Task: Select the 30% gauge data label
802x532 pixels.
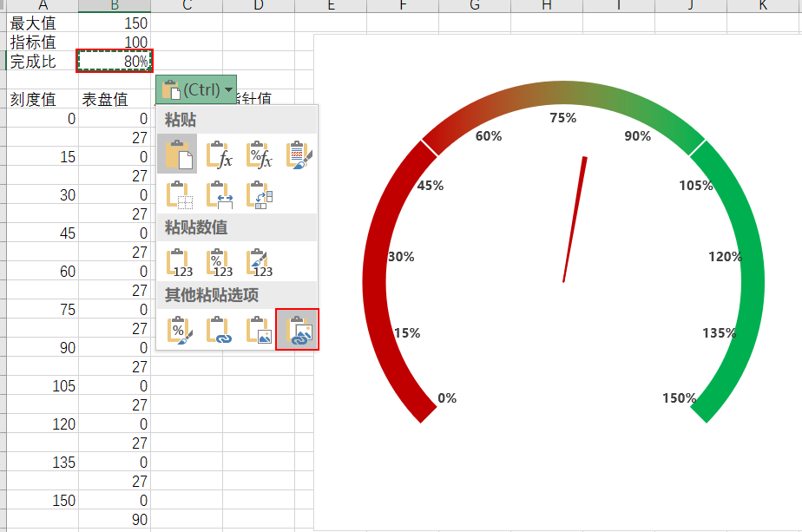Action: click(401, 256)
